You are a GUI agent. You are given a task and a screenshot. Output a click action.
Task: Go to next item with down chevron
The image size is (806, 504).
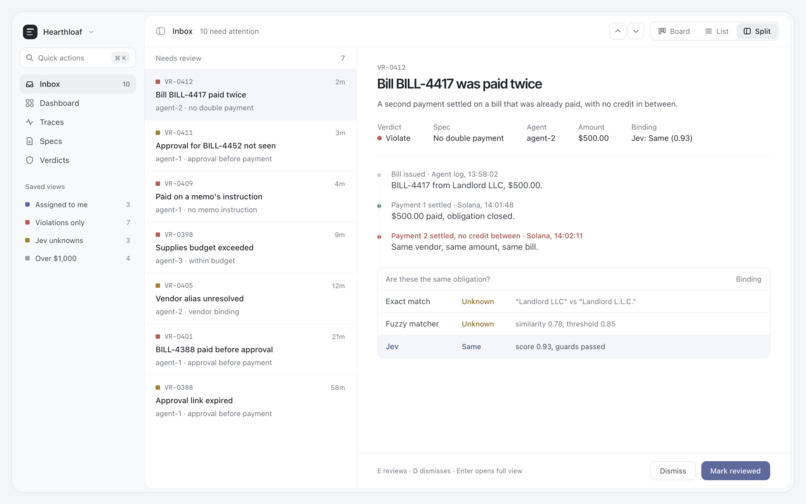click(636, 31)
